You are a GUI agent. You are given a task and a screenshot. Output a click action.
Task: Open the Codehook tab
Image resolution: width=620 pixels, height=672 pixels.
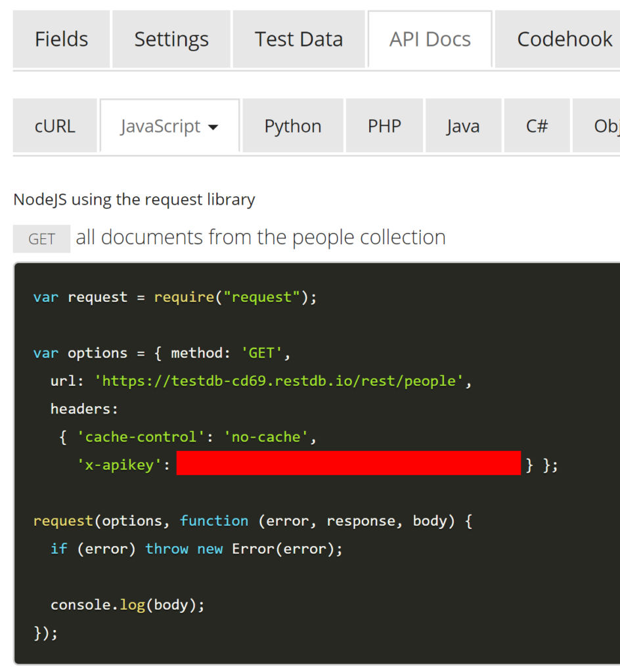coord(564,39)
